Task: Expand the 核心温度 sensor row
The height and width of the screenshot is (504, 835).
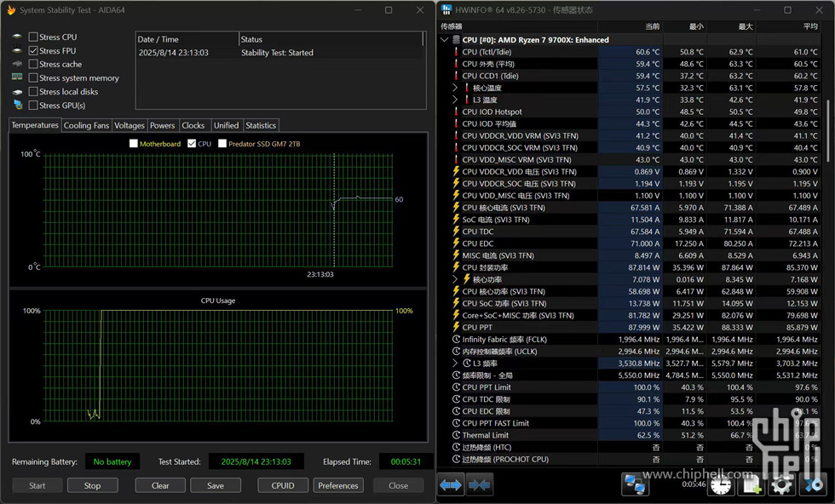Action: [x=455, y=88]
